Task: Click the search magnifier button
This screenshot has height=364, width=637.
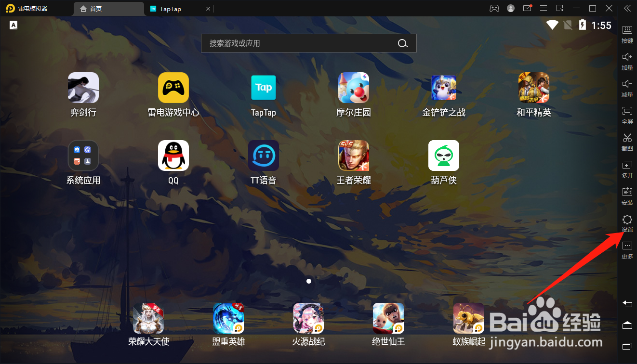Action: (x=402, y=43)
